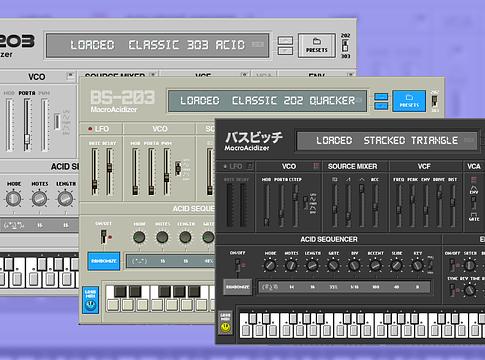Click the ACC slider in dark Source Mixer
The image size is (485, 360).
(375, 206)
